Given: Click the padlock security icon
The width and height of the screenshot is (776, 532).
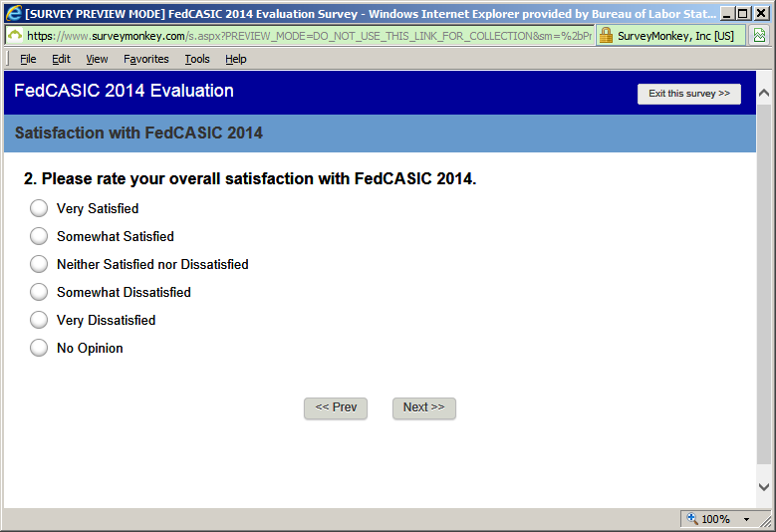Looking at the screenshot, I should [606, 35].
